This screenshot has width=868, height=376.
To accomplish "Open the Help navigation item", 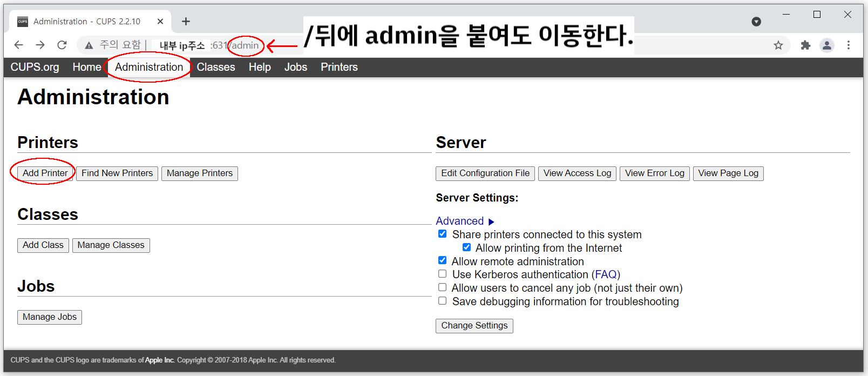I will [x=260, y=67].
